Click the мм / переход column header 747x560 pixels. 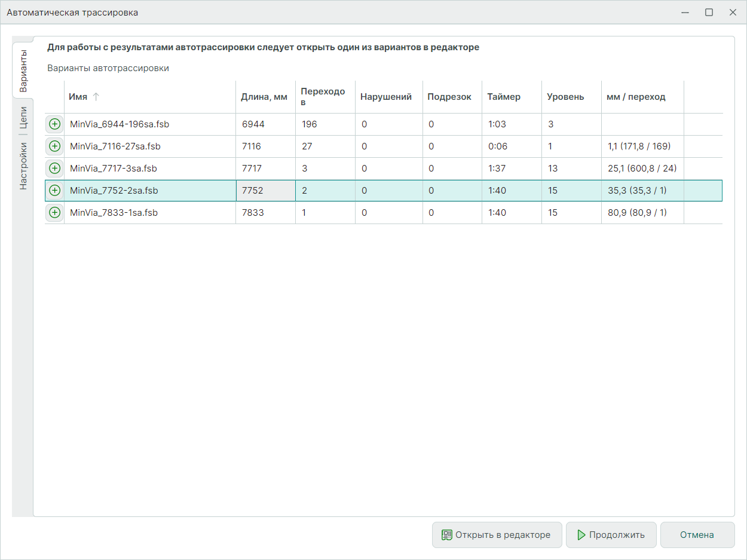[x=635, y=97]
